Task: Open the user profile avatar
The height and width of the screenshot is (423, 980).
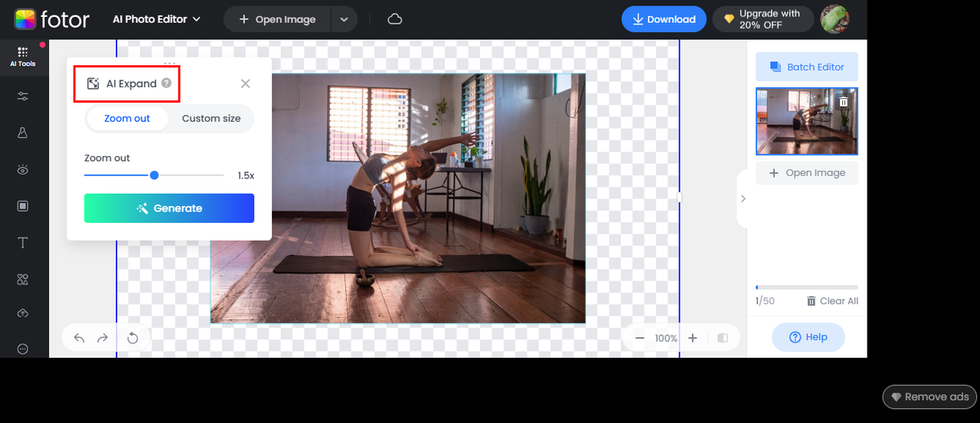Action: tap(835, 19)
